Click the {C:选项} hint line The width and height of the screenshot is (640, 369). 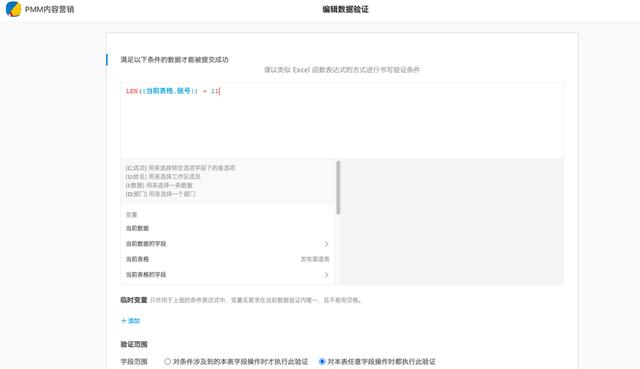point(180,168)
